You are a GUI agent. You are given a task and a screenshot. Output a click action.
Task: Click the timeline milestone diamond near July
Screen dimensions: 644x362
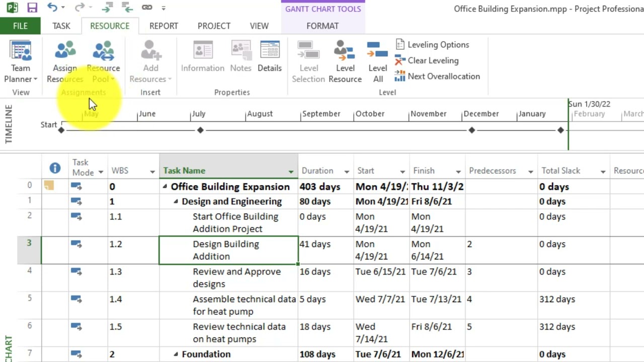[x=200, y=130]
